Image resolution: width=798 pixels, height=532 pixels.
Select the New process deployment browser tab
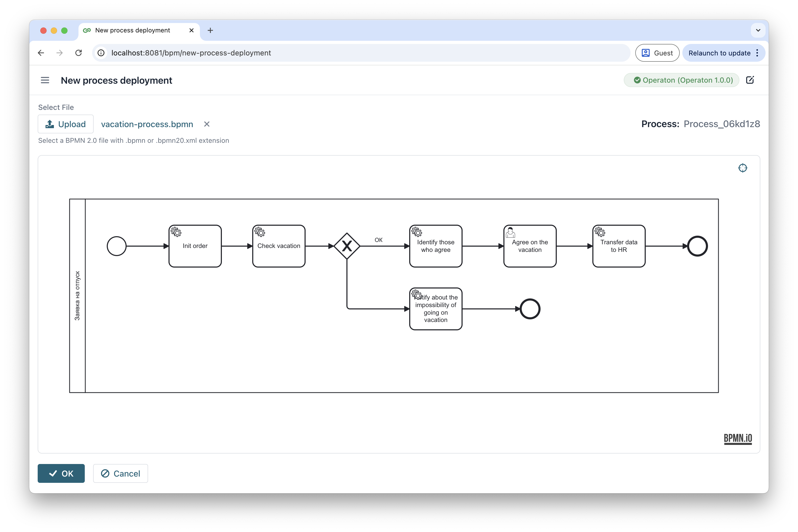coord(132,30)
